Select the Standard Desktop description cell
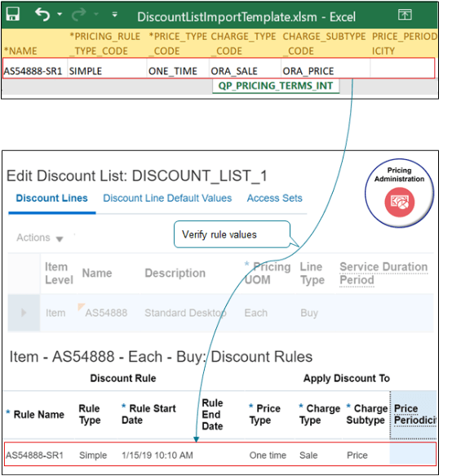The image size is (452, 476). (185, 313)
